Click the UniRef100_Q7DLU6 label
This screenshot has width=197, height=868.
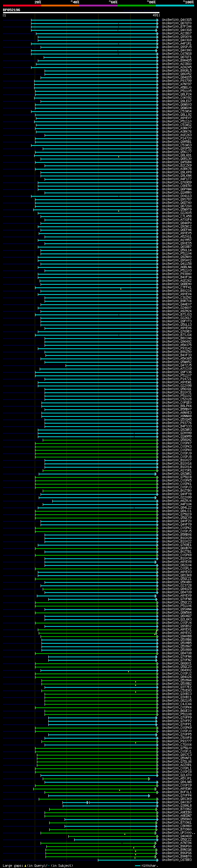pyautogui.click(x=177, y=761)
